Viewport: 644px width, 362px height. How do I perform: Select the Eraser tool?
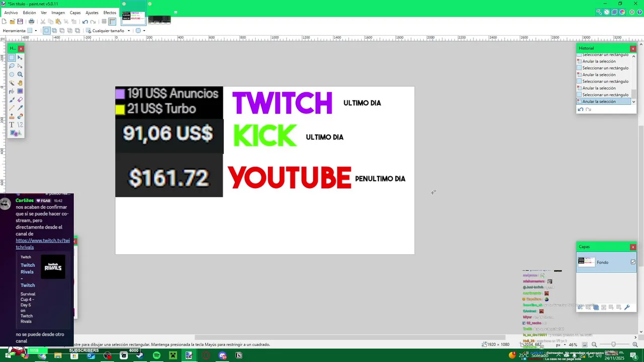pos(20,100)
